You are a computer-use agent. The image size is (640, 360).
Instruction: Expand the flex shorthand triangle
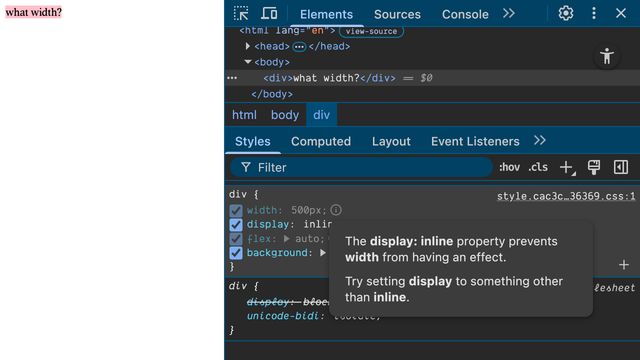click(x=287, y=239)
